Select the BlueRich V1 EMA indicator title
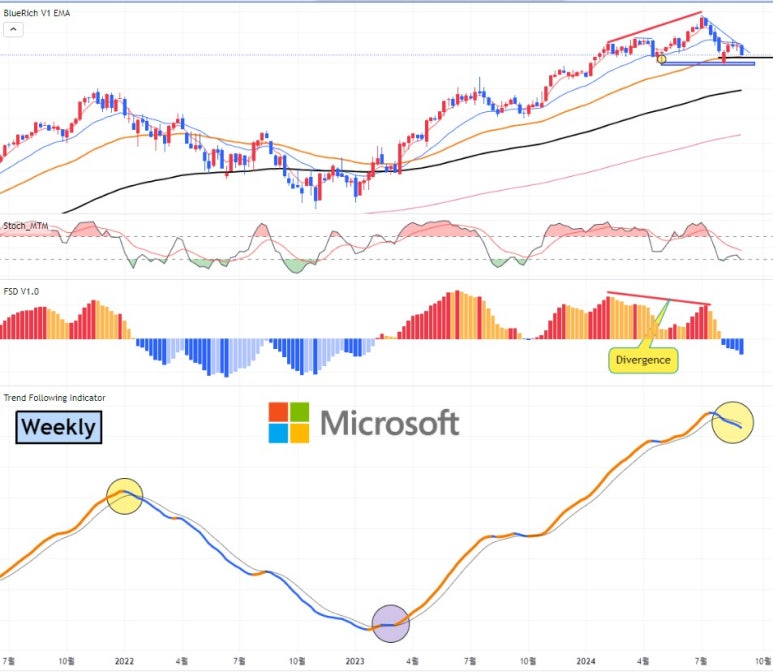 click(36, 13)
